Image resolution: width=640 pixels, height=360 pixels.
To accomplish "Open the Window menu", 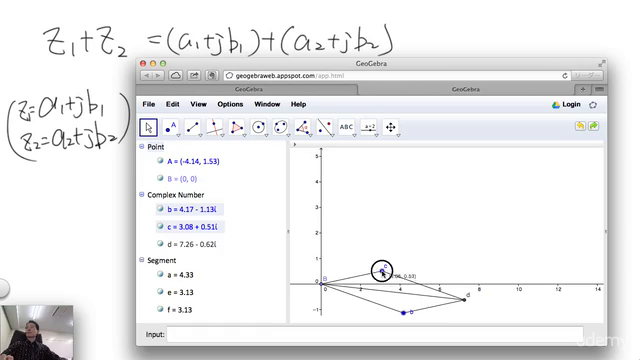I will point(267,104).
